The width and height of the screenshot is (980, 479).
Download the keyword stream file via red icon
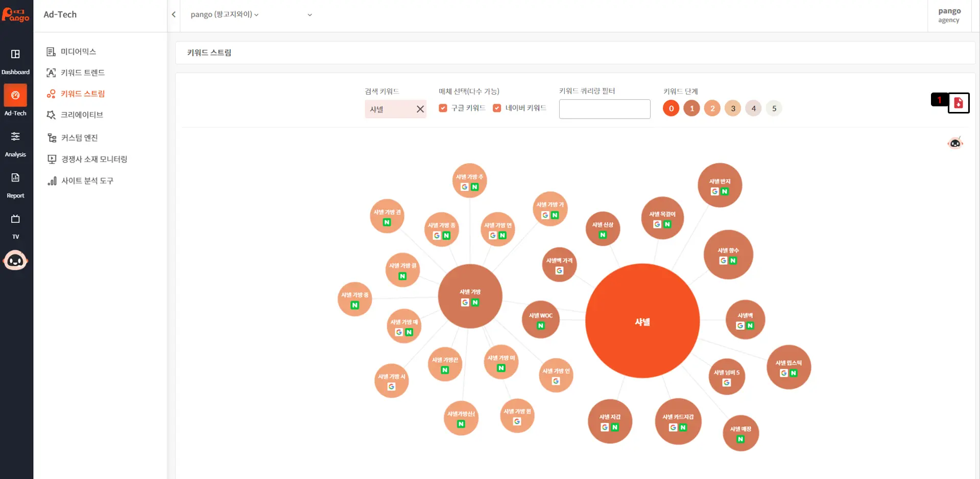(959, 103)
